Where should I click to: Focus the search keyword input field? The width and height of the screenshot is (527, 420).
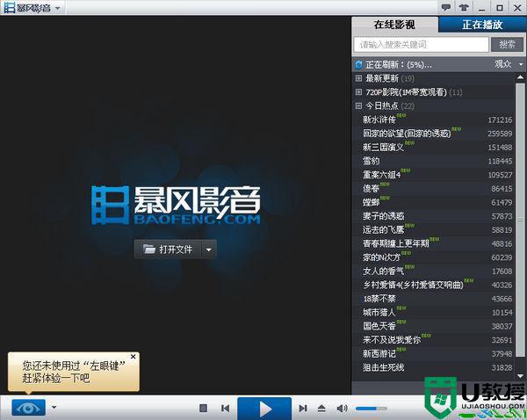[x=421, y=45]
